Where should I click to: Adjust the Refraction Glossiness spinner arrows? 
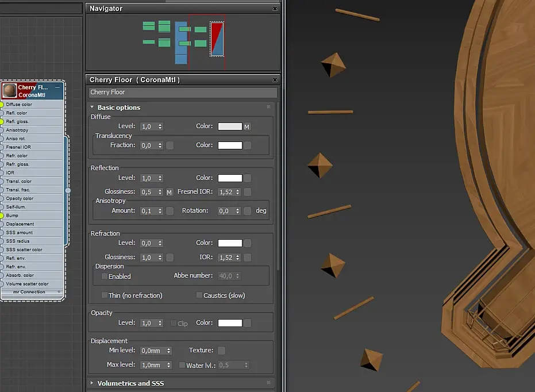click(160, 258)
